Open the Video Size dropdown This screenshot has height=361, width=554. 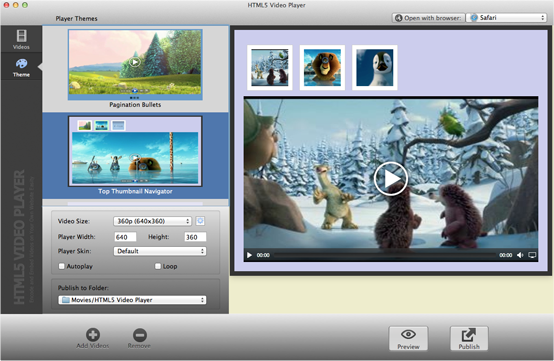[x=152, y=221]
